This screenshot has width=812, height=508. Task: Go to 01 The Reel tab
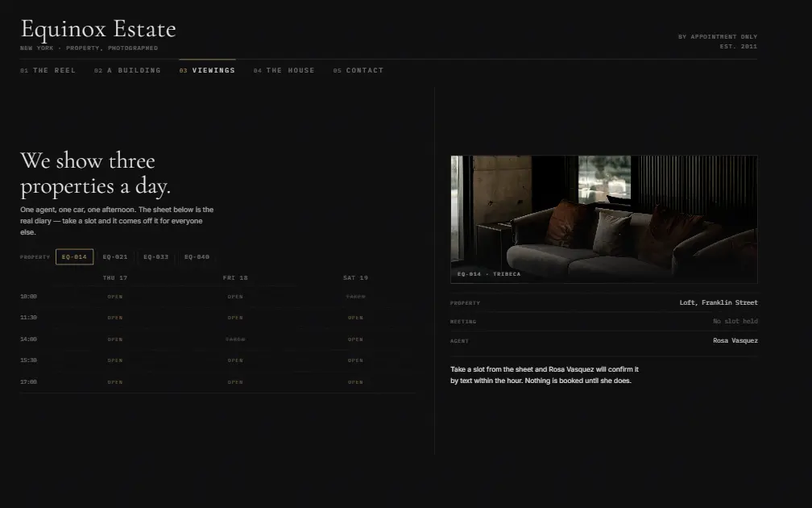pyautogui.click(x=48, y=70)
